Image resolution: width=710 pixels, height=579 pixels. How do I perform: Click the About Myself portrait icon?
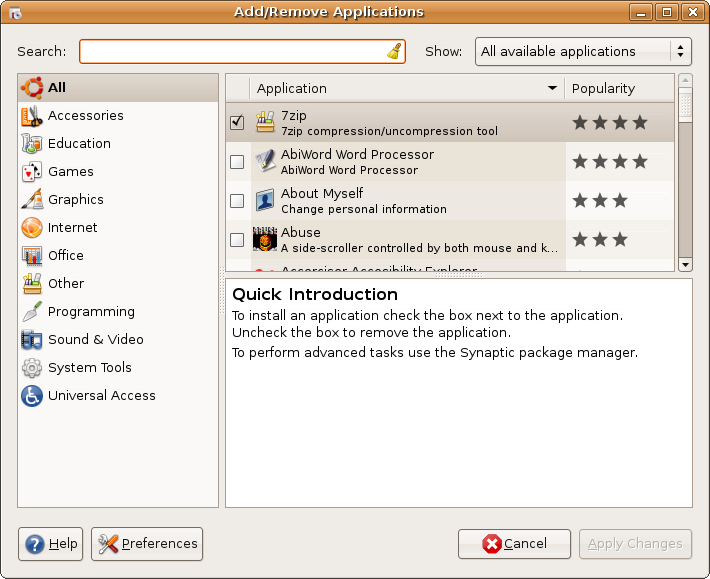point(265,200)
